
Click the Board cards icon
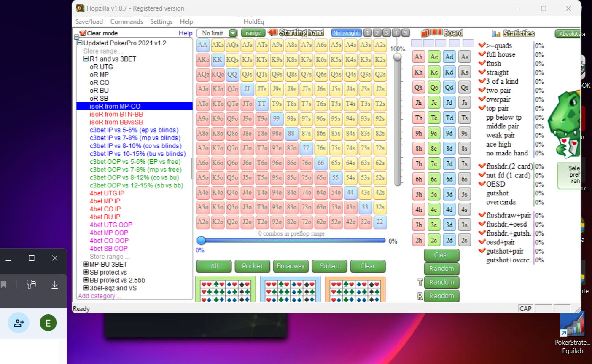[431, 33]
